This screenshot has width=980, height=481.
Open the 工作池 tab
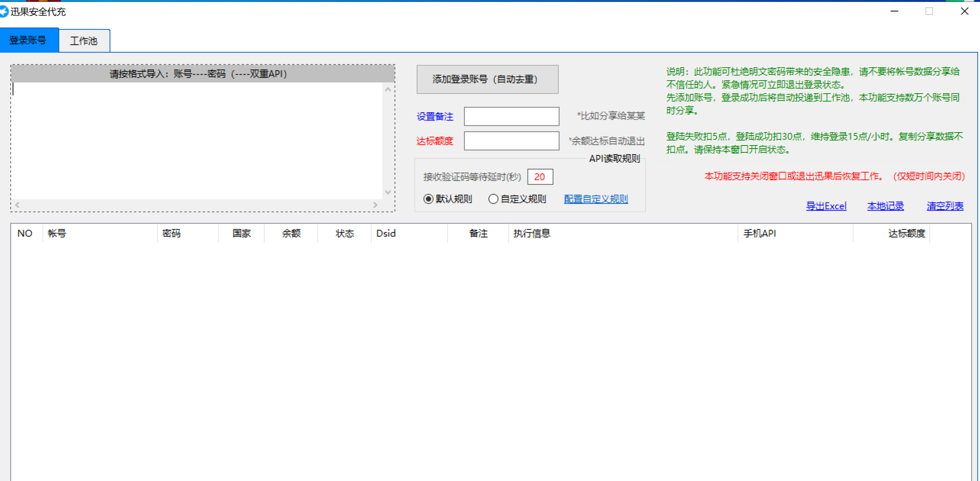(x=84, y=41)
